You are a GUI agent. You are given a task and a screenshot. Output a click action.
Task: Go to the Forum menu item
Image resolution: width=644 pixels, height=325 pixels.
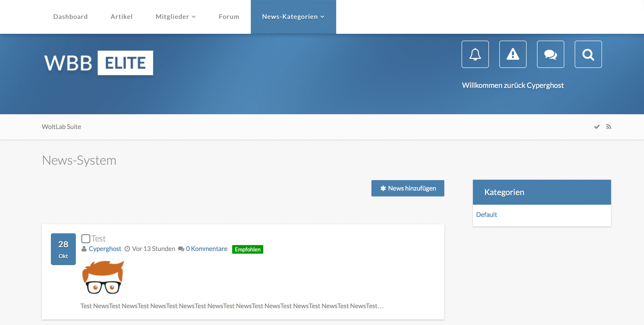229,17
